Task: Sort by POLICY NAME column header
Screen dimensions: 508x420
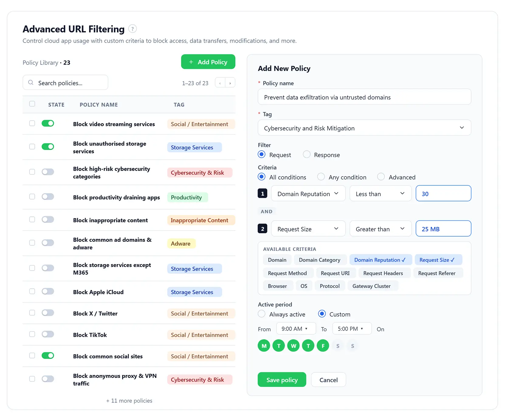Action: (99, 104)
